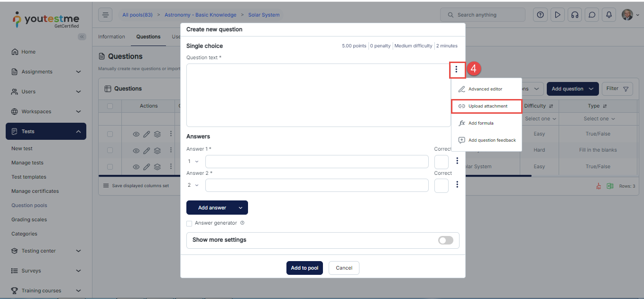
Task: Edit the Fill in the blanks question
Action: [x=147, y=151]
